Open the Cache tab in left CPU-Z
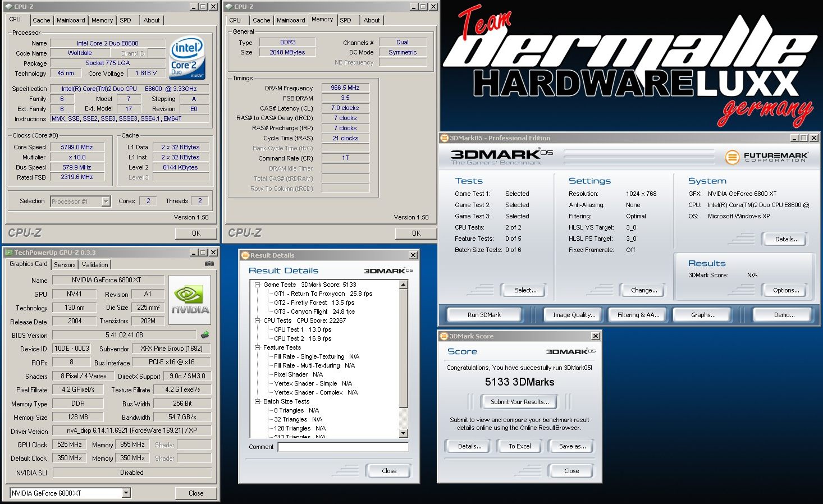 click(41, 20)
